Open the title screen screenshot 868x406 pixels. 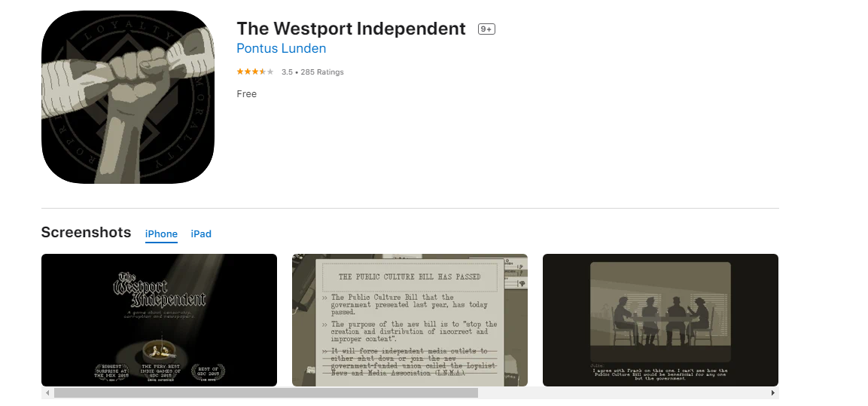160,319
